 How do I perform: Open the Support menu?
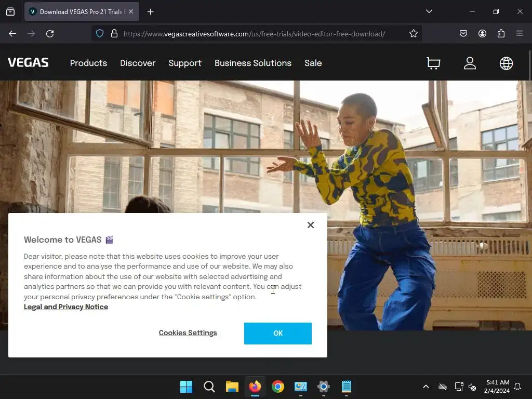(x=185, y=63)
